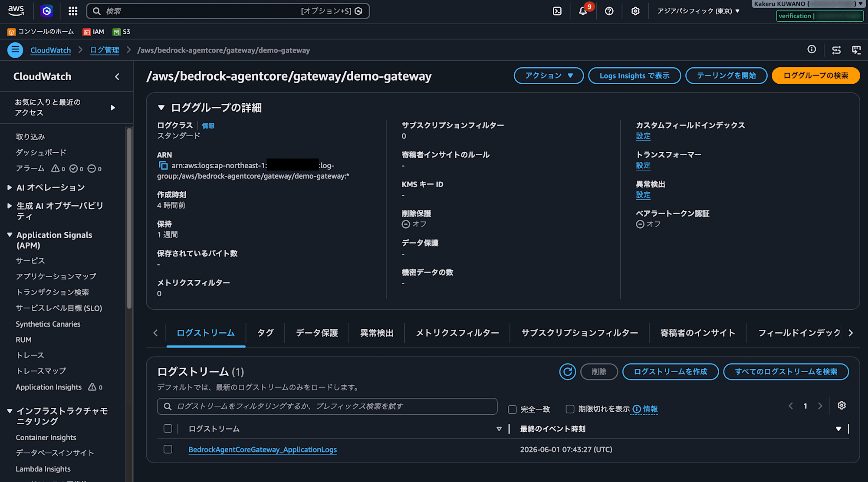Viewport: 868px width, 482px height.
Task: Click the preferences sliders icon in breadcrumb bar
Action: click(836, 50)
